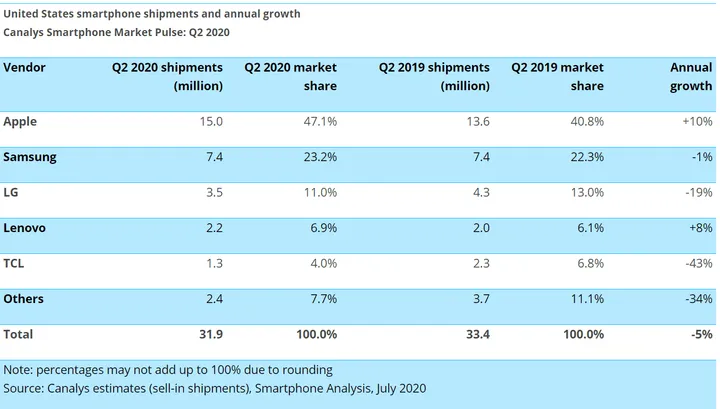Click Apple's 47.1% market share

320,122
